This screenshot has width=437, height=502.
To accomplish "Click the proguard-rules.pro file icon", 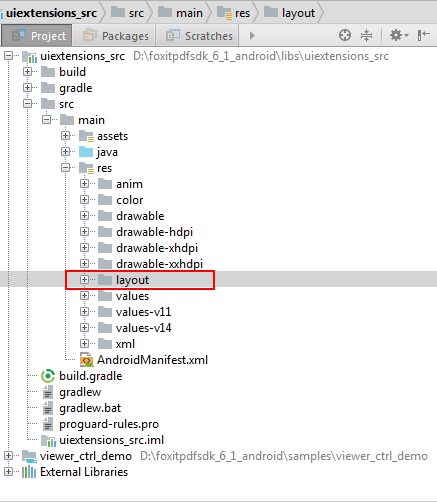I will (x=48, y=424).
